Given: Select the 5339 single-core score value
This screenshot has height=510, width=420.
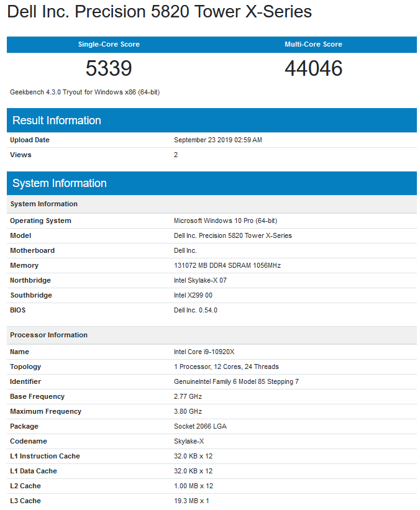Looking at the screenshot, I should 109,68.
